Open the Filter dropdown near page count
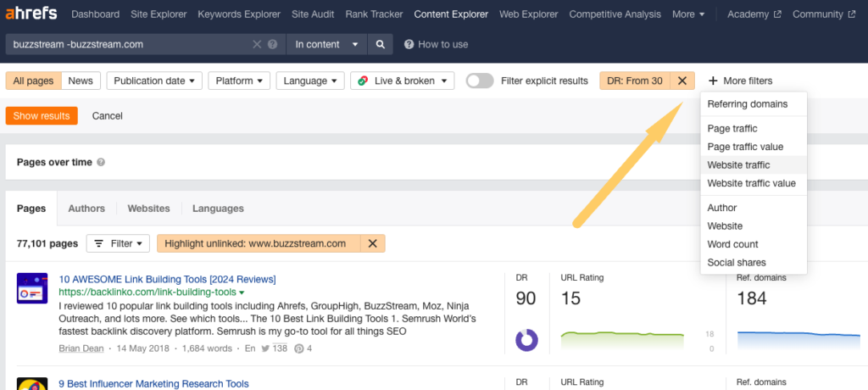Image resolution: width=868 pixels, height=390 pixels. [118, 243]
